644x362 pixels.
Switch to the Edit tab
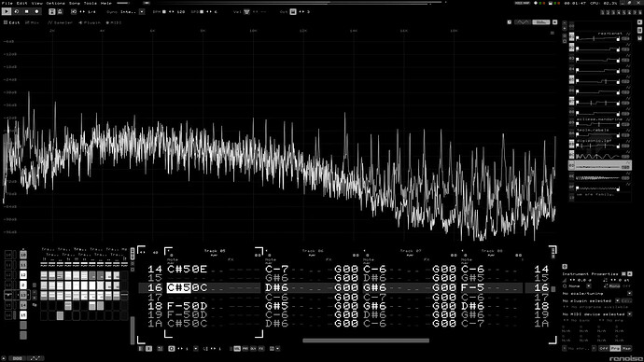tap(11, 22)
